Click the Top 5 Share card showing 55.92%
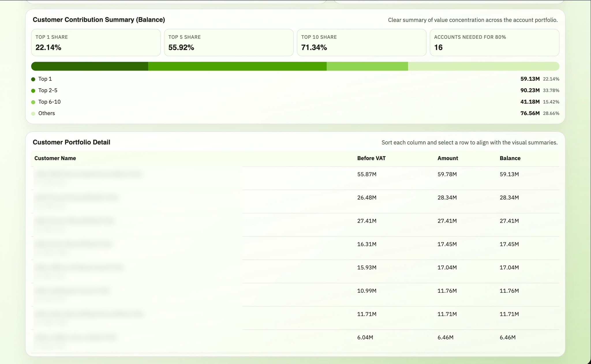The width and height of the screenshot is (591, 364). [229, 42]
